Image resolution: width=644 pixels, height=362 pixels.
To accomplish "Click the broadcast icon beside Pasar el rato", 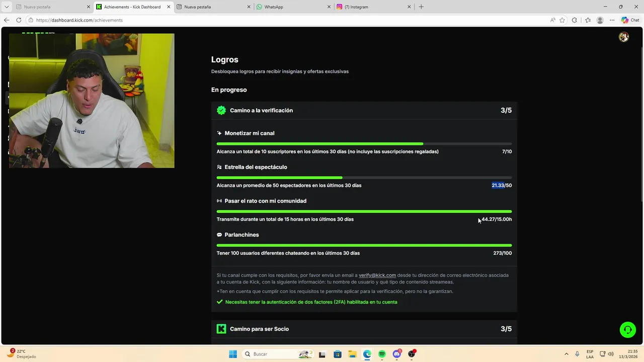I will [x=219, y=201].
